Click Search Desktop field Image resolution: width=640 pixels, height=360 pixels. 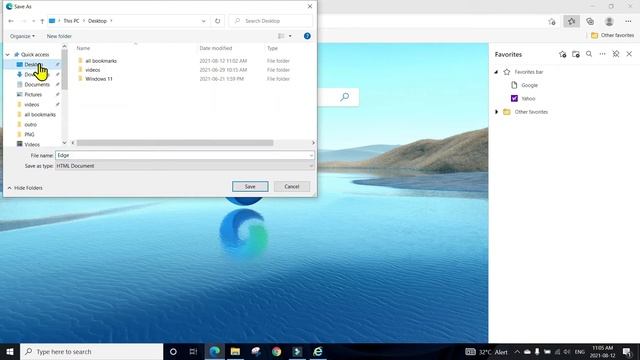click(271, 21)
